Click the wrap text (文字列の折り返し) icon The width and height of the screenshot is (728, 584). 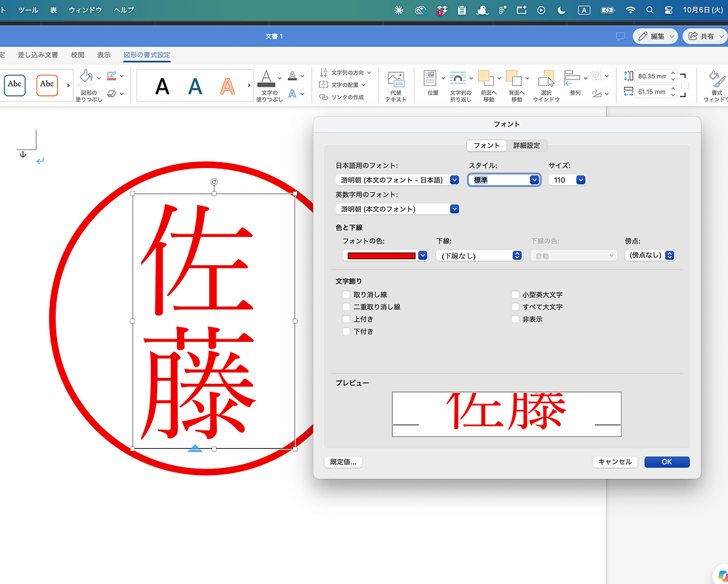tap(458, 79)
